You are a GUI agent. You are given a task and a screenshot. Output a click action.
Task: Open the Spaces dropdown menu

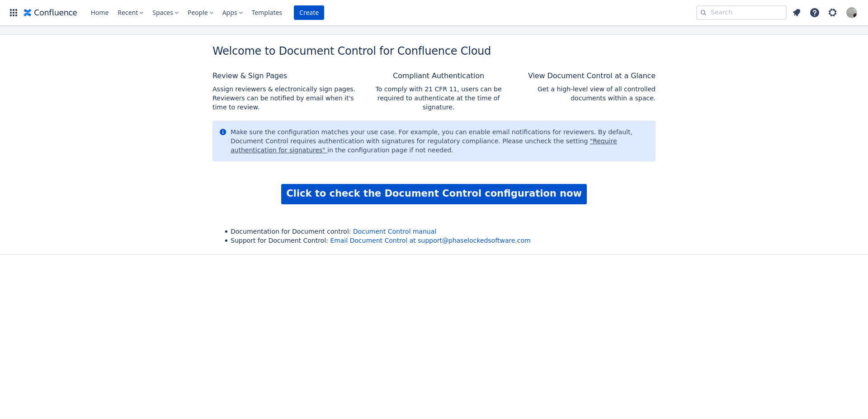165,13
